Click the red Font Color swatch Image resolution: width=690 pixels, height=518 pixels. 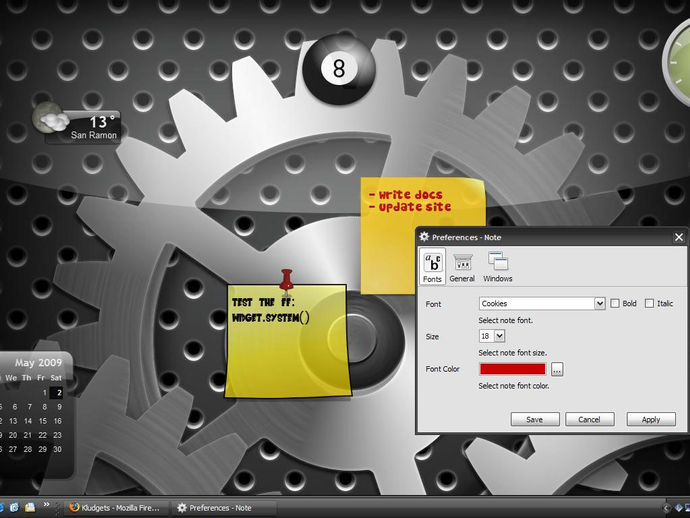point(513,369)
